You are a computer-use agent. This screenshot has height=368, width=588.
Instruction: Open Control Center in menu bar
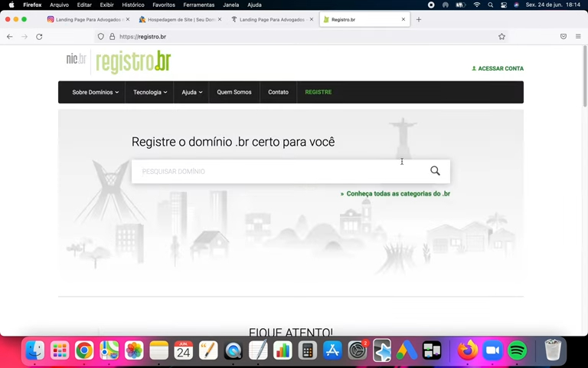504,5
